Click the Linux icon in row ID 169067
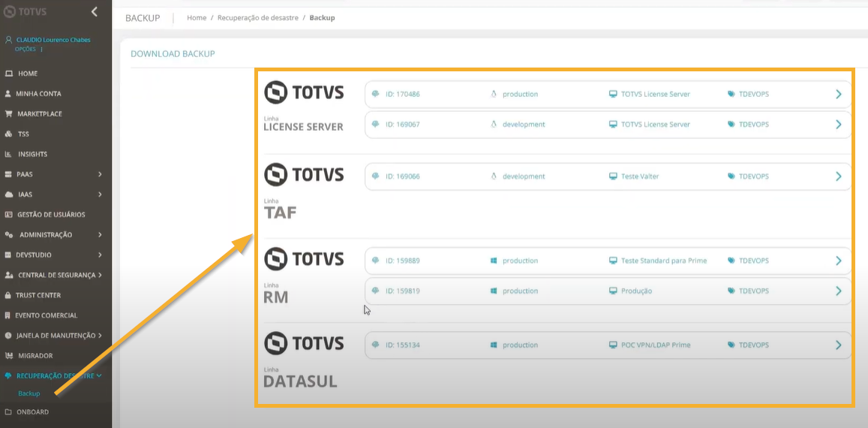 (493, 124)
